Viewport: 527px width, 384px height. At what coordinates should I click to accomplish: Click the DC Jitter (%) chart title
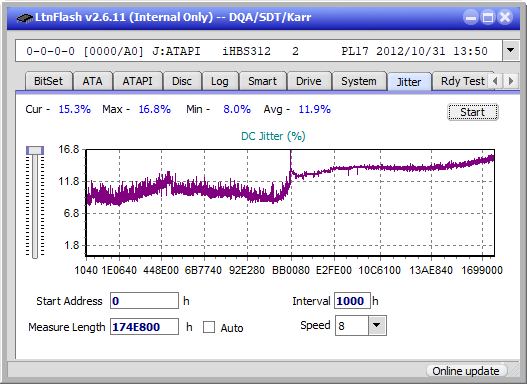click(x=273, y=136)
